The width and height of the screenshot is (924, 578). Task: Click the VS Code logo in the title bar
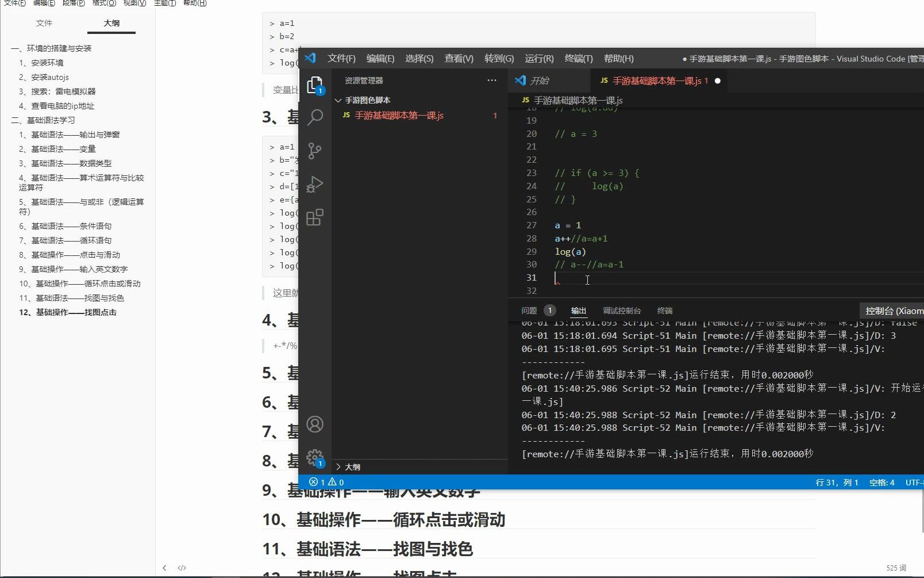(x=310, y=58)
